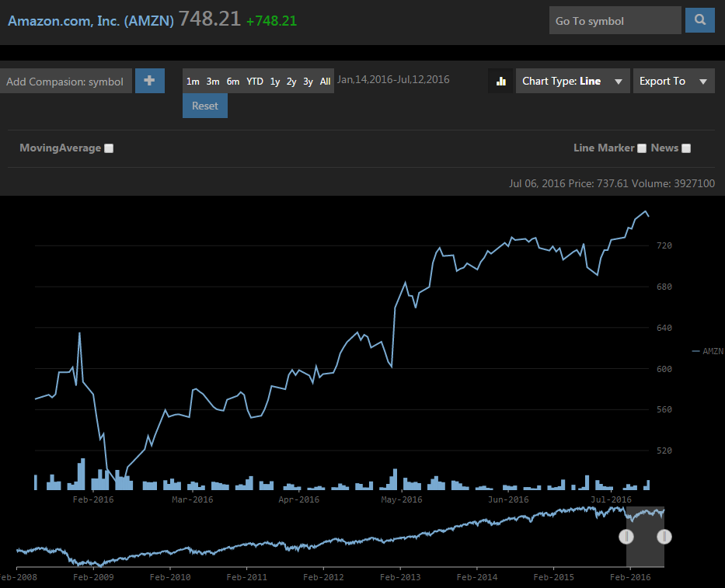Click the Feb-2014 label in navigator

(x=476, y=577)
